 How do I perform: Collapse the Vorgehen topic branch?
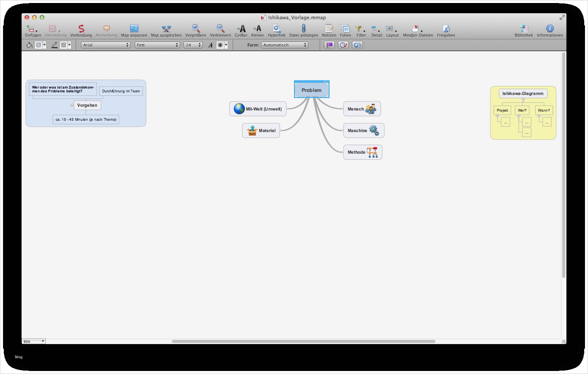tap(72, 105)
